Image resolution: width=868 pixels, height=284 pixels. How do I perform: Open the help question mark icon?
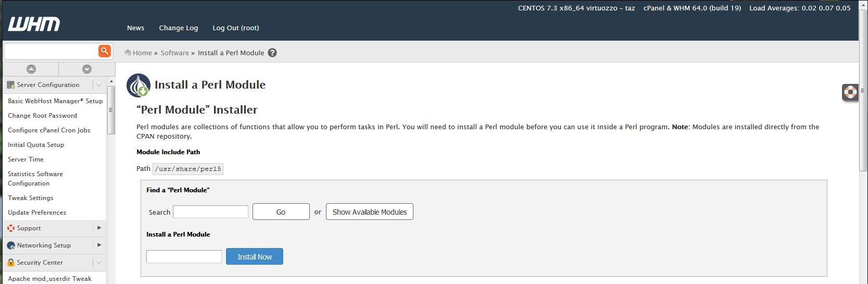click(272, 53)
